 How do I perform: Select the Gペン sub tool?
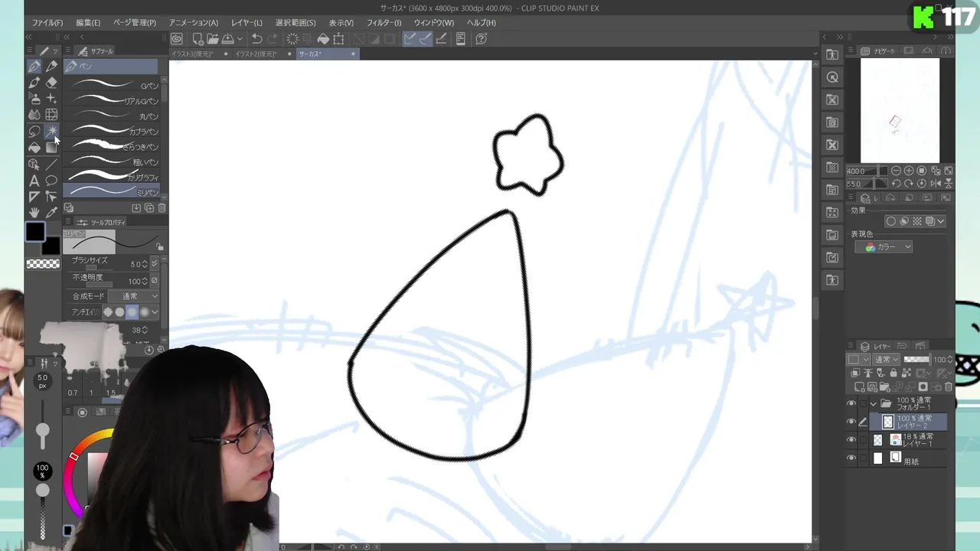pyautogui.click(x=112, y=85)
